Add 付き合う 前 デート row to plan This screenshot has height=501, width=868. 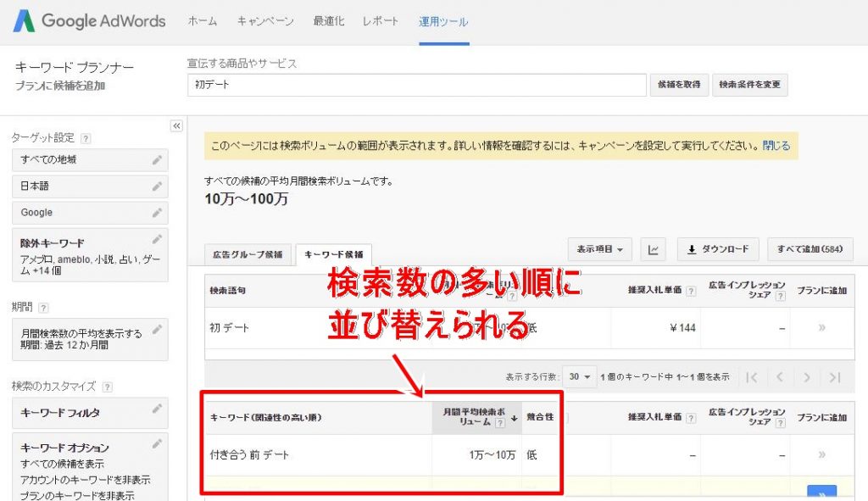[822, 454]
